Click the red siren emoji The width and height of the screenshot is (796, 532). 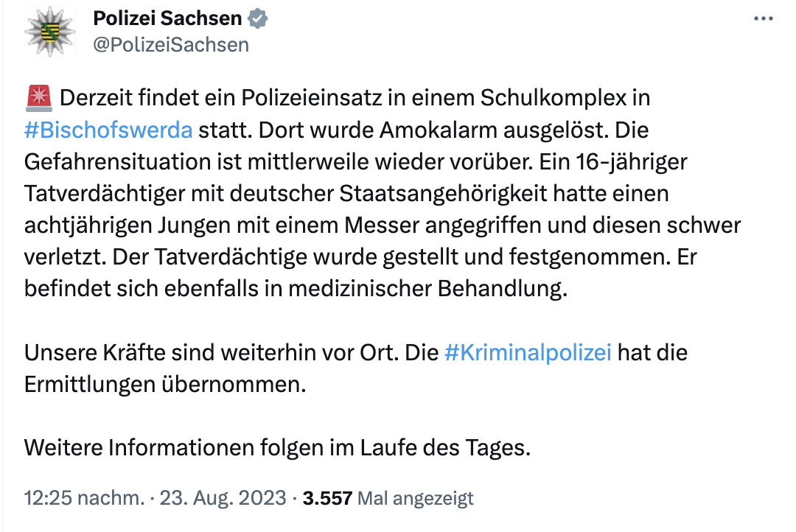click(37, 98)
